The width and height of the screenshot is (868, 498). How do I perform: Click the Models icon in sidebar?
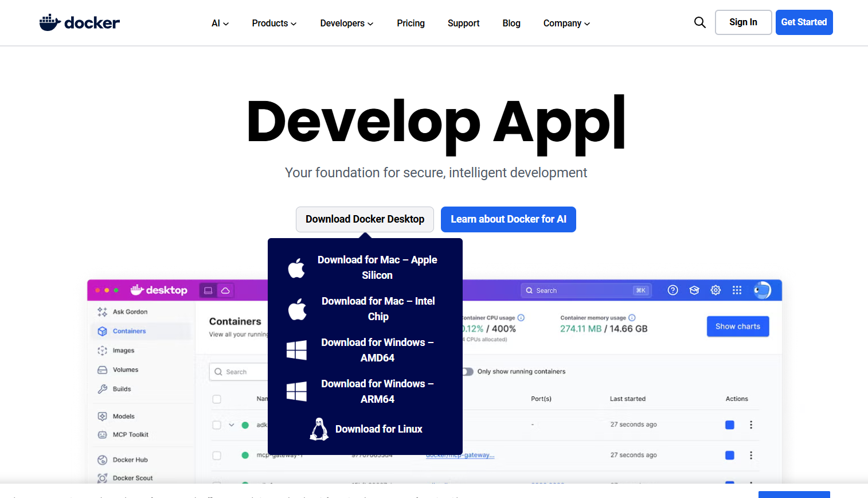coord(102,417)
